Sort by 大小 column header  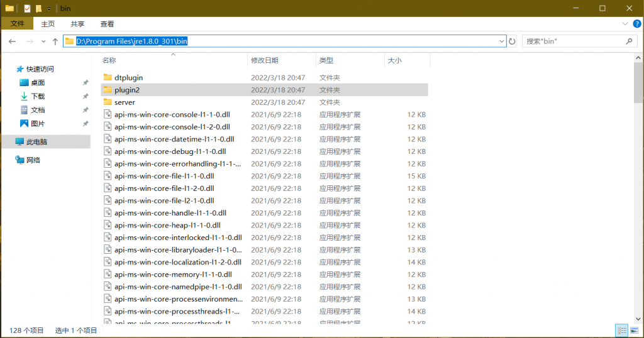(394, 60)
